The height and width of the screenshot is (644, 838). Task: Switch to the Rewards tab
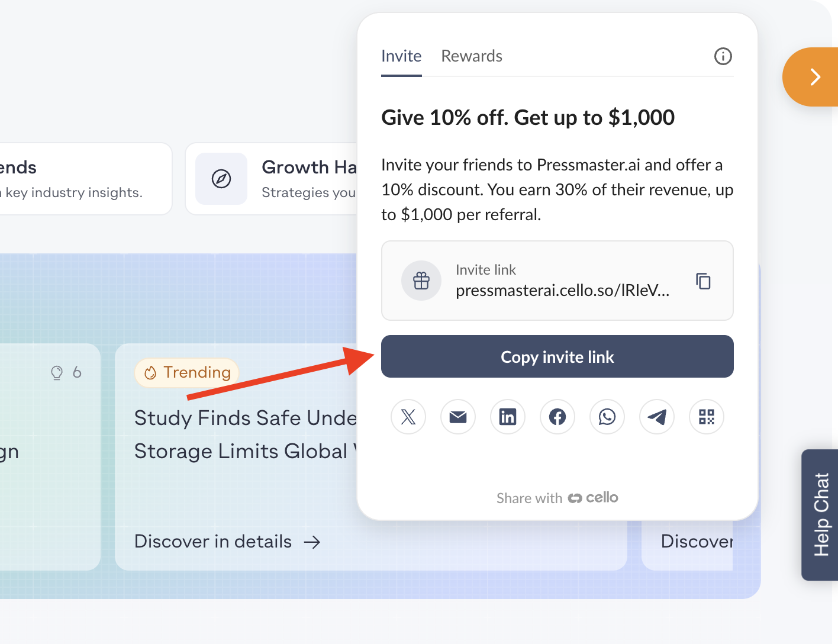472,56
